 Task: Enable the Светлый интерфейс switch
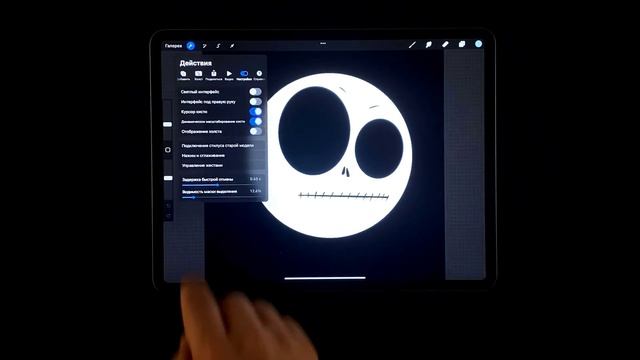pos(256,91)
